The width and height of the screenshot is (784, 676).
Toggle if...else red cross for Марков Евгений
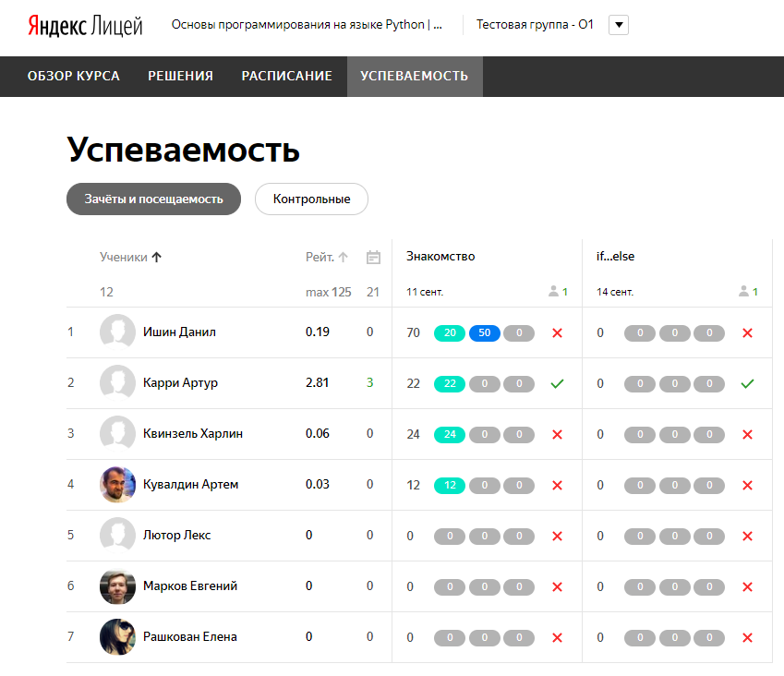[747, 587]
